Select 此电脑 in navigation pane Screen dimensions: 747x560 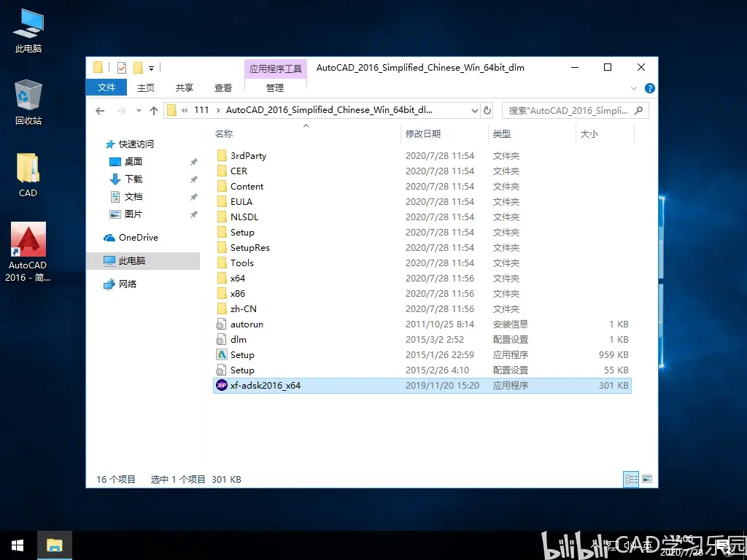pos(143,260)
